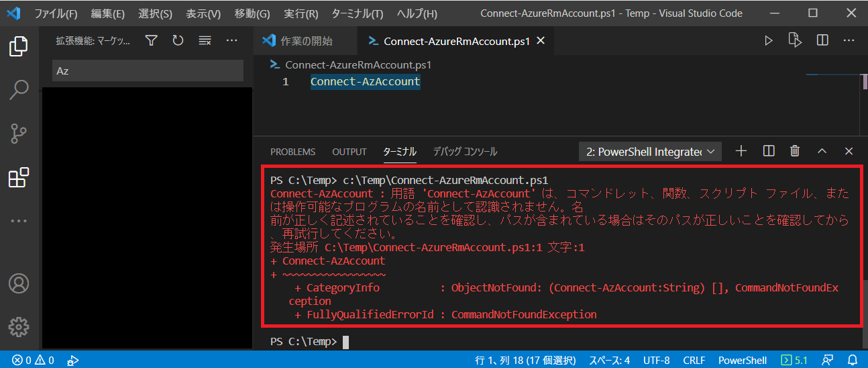Create a new terminal with plus icon
This screenshot has width=868, height=368.
741,151
